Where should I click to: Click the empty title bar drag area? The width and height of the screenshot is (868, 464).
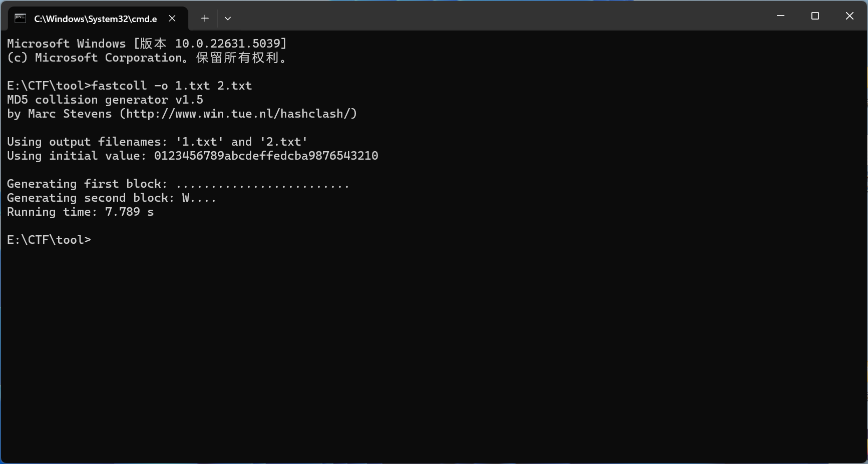(x=501, y=16)
